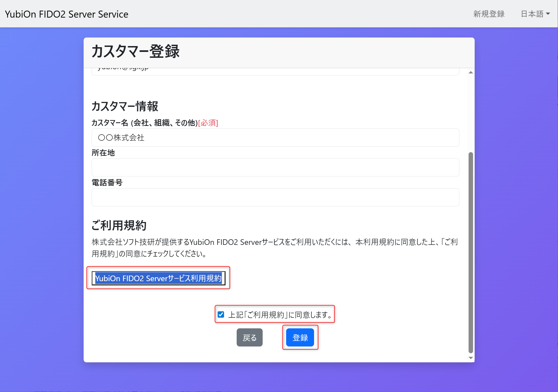
Task: Click the form's vertical scrollbar thumb
Action: [x=471, y=253]
